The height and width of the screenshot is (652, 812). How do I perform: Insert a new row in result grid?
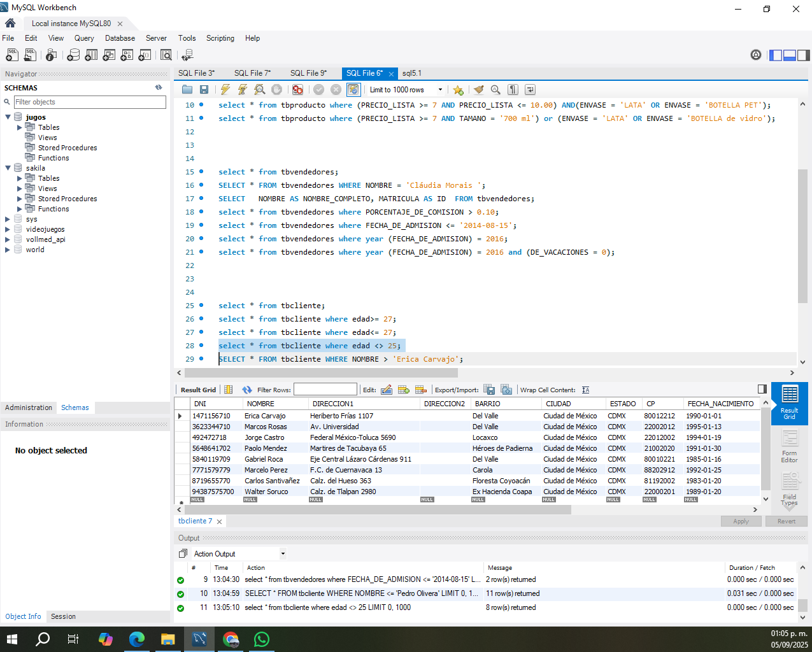[x=403, y=390]
